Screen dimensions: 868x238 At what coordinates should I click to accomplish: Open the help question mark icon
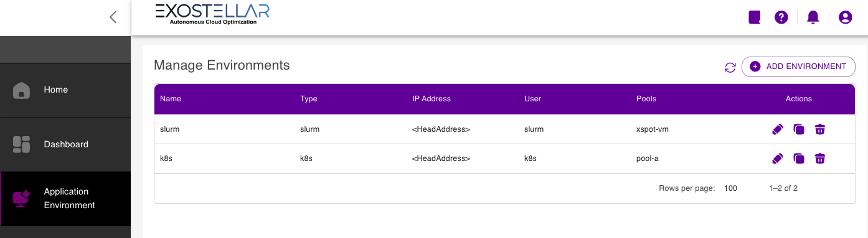point(781,17)
